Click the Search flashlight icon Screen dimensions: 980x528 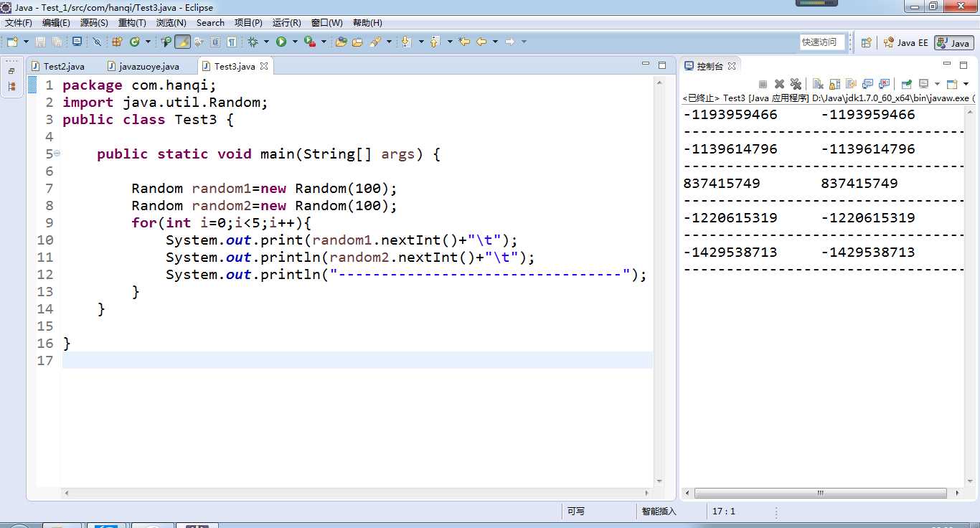[374, 42]
